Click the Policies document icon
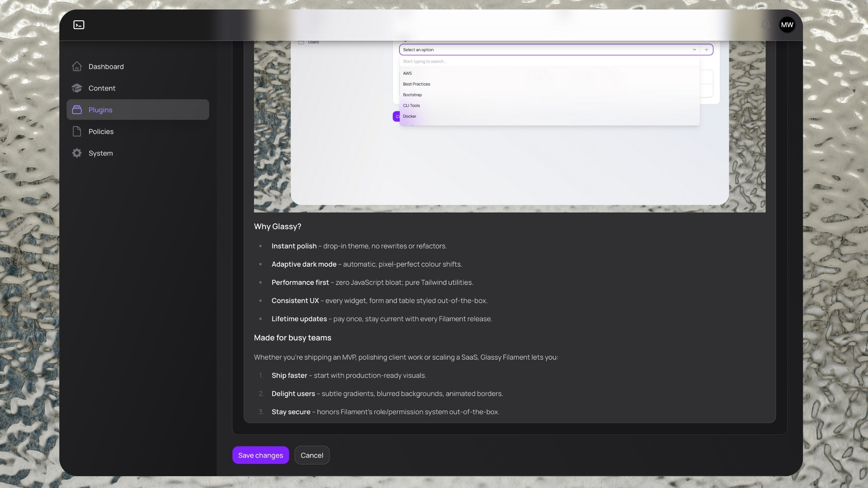The image size is (868, 488). (77, 131)
